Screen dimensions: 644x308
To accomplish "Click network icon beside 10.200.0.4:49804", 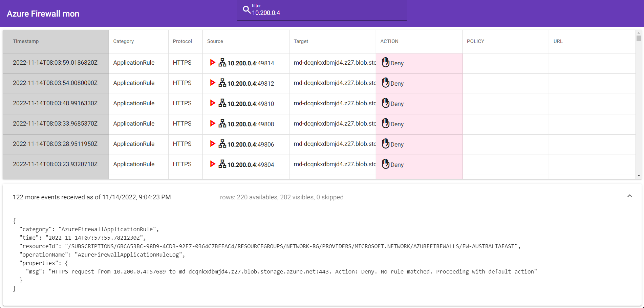I will tap(222, 164).
